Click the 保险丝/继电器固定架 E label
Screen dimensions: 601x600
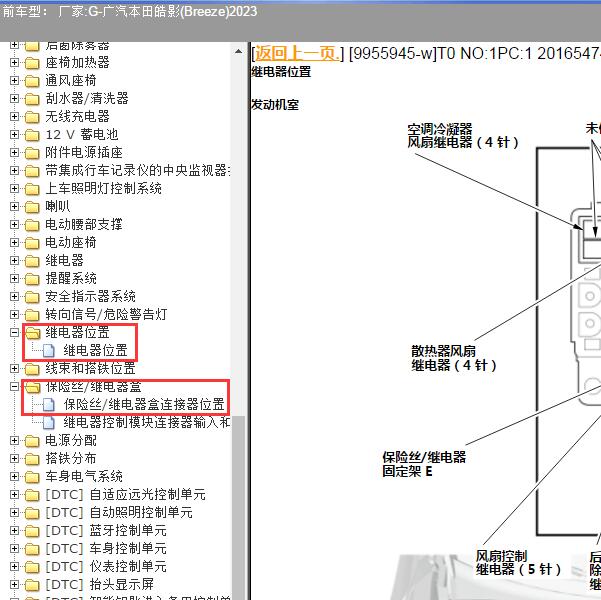(424, 464)
